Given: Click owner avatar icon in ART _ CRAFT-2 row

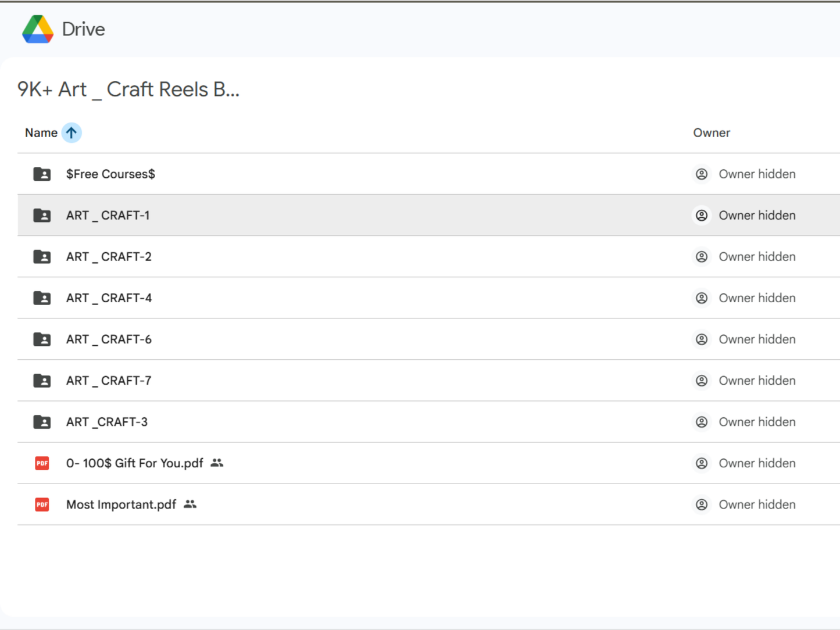Looking at the screenshot, I should point(702,256).
